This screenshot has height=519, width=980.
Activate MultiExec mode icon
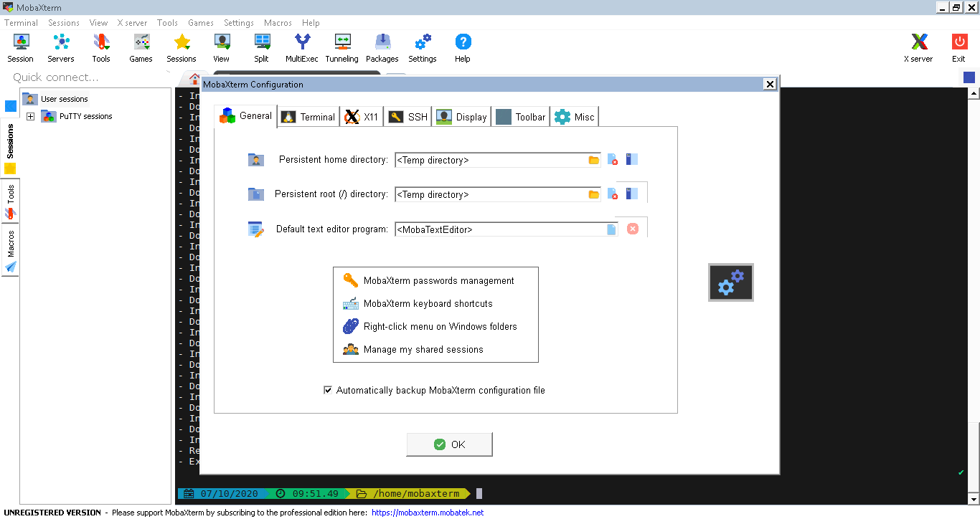click(302, 47)
